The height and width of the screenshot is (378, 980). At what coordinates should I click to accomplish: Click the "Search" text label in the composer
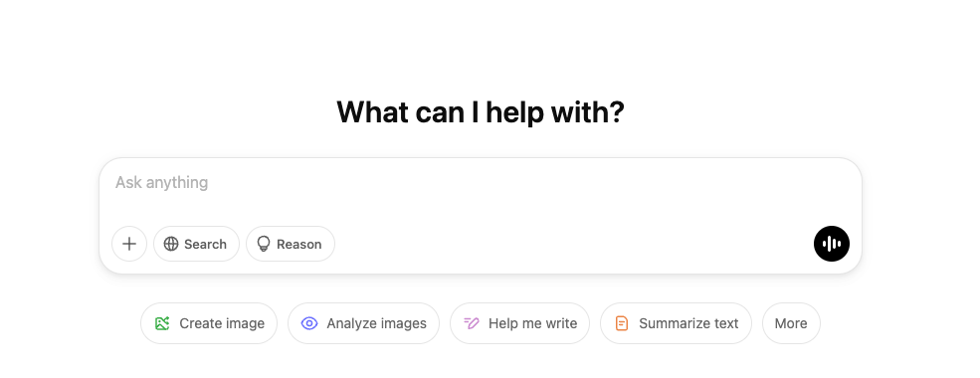[205, 245]
